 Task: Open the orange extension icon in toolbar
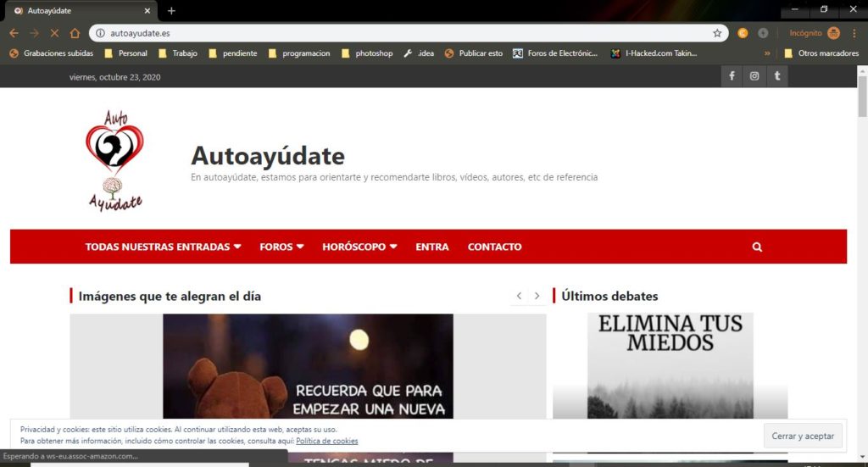tap(743, 33)
